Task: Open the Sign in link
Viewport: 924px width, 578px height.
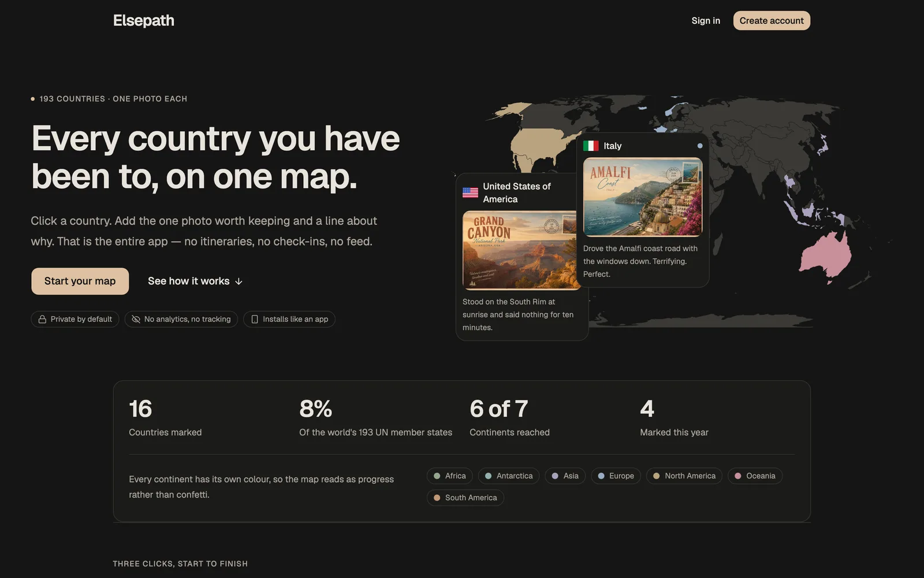Action: (706, 20)
